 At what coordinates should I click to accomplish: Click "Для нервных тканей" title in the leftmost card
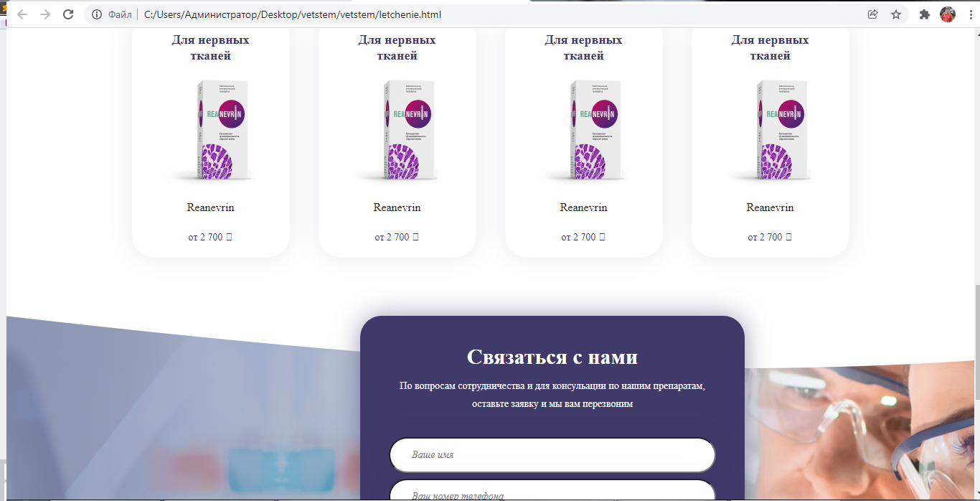[210, 48]
